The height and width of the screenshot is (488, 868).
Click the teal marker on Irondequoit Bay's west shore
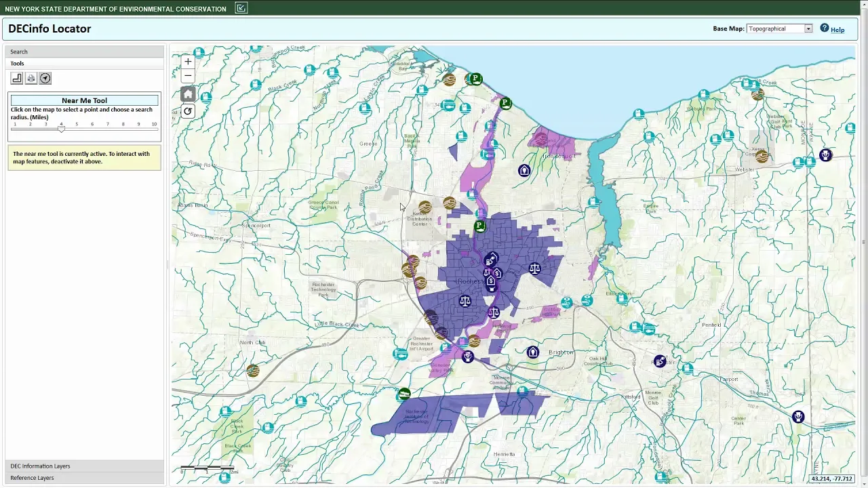[593, 202]
